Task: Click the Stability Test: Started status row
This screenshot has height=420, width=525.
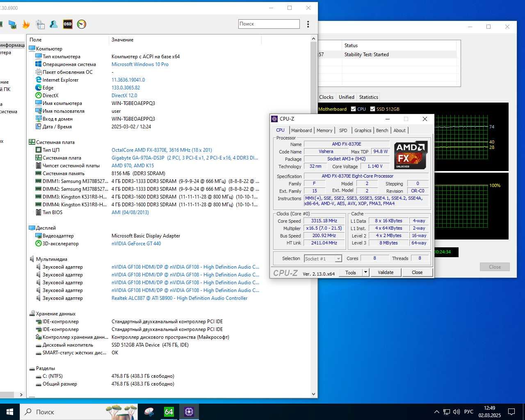Action: tap(388, 55)
